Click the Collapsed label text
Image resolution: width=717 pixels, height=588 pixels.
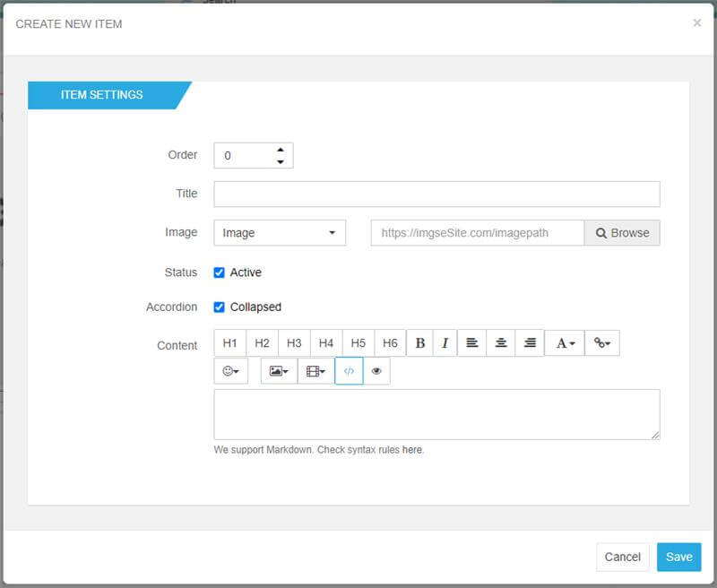(x=255, y=307)
